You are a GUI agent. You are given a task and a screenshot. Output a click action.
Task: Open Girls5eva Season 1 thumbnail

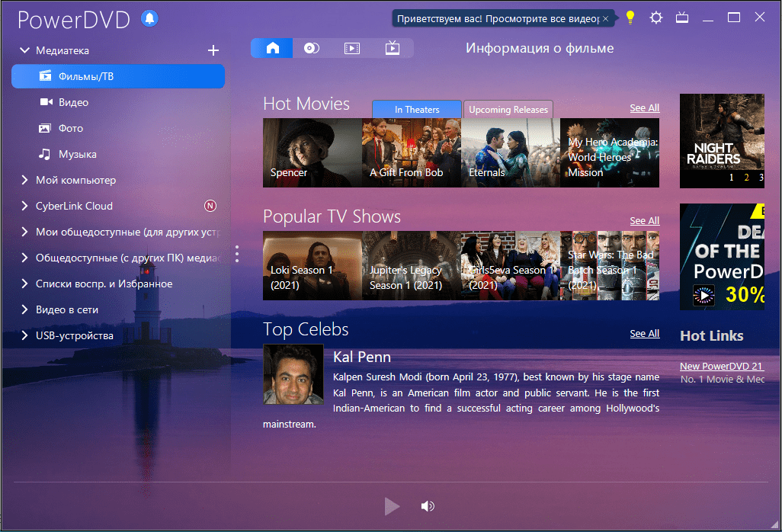[511, 265]
